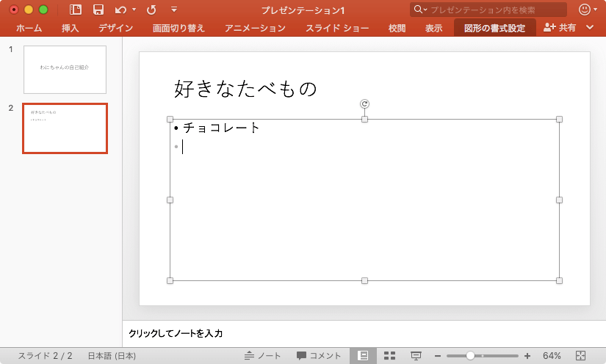Switch to the 挿入 tab
The image size is (606, 364).
(x=70, y=28)
